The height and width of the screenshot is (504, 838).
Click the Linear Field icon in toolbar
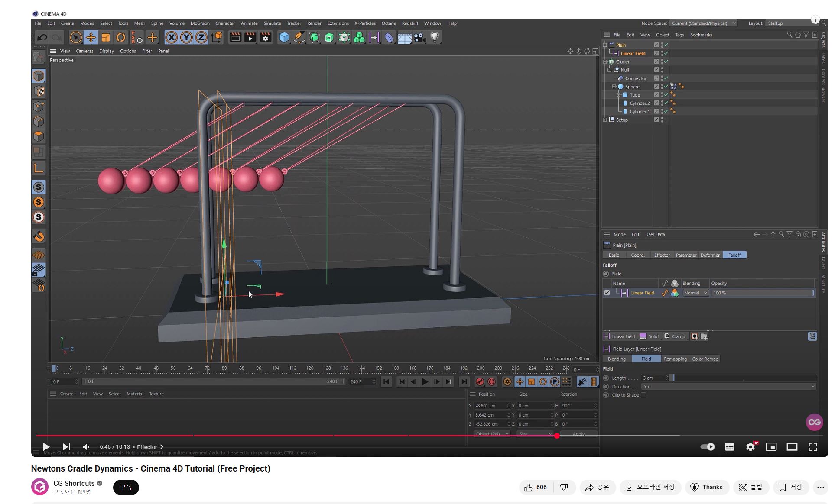pyautogui.click(x=374, y=38)
